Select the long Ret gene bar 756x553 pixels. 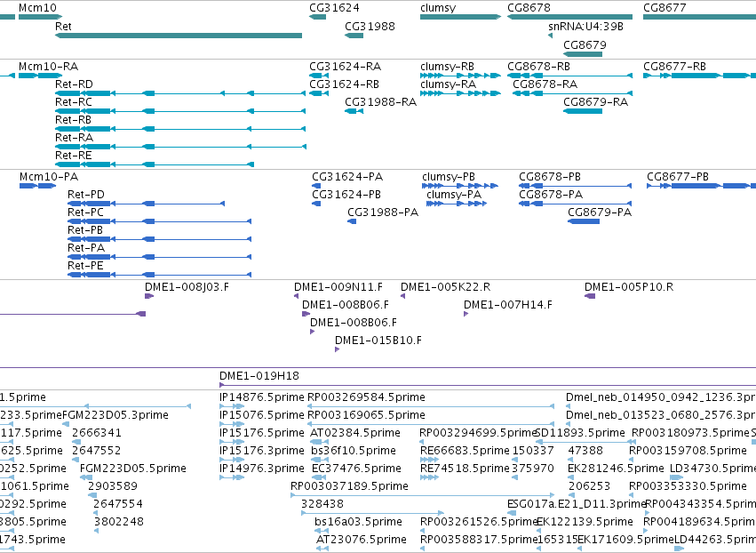(x=179, y=36)
